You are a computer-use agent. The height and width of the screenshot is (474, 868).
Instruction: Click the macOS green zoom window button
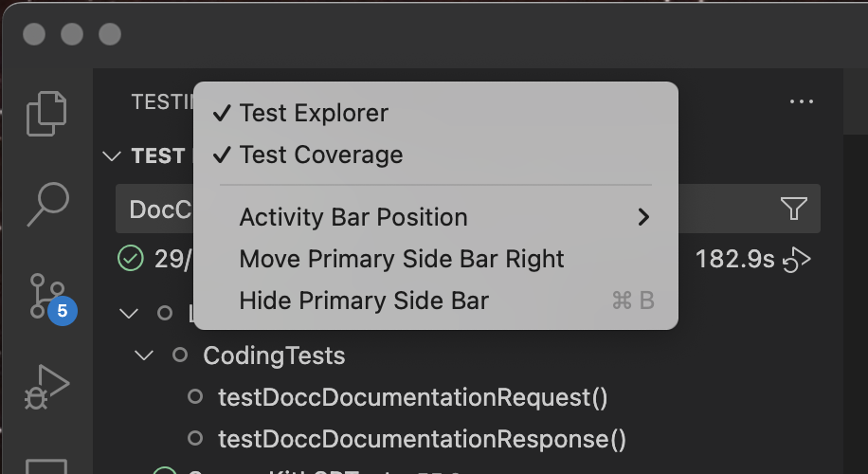tap(110, 34)
